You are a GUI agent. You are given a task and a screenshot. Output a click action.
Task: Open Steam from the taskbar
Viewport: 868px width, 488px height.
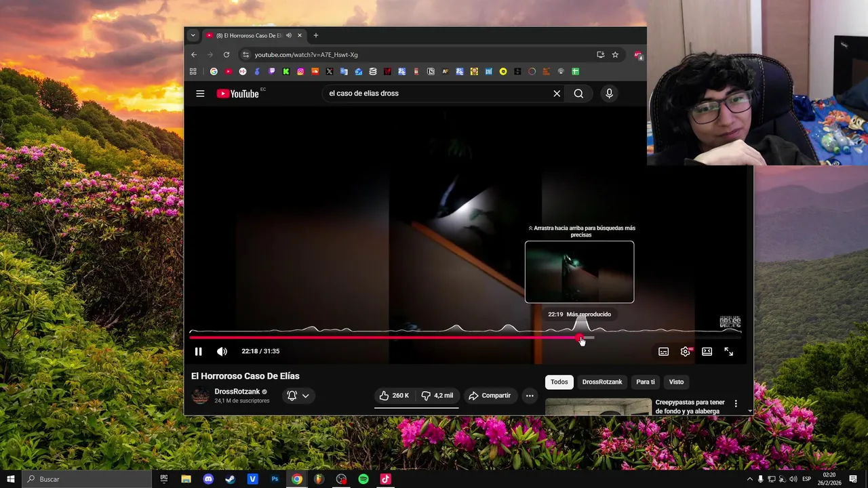tap(231, 479)
